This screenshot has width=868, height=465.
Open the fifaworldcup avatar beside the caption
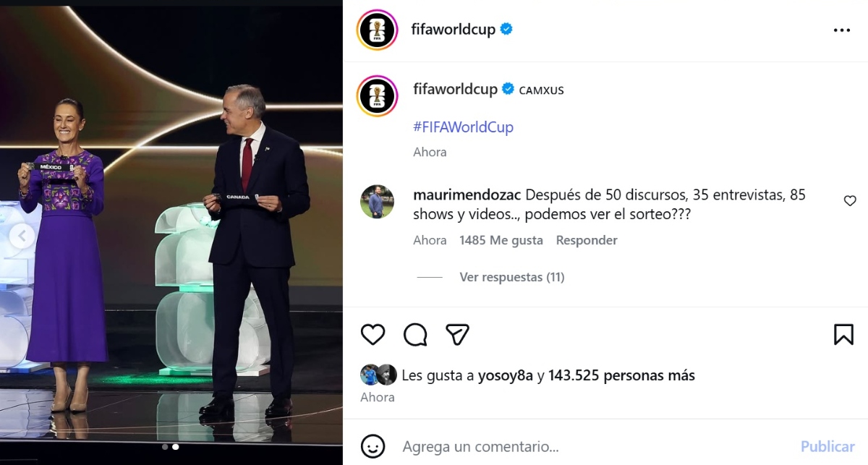click(x=378, y=96)
